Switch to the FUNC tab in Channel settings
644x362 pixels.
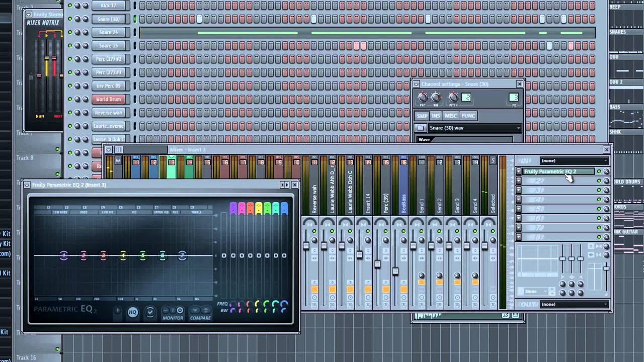pyautogui.click(x=468, y=116)
